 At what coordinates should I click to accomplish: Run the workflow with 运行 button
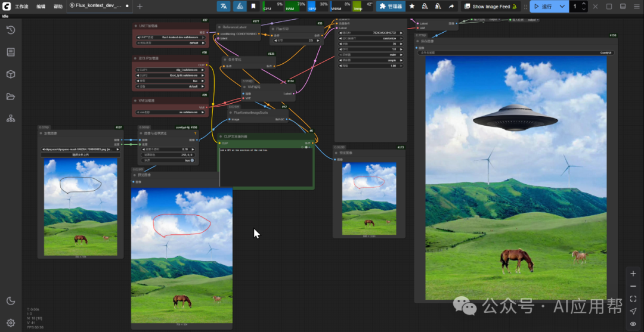coord(543,6)
